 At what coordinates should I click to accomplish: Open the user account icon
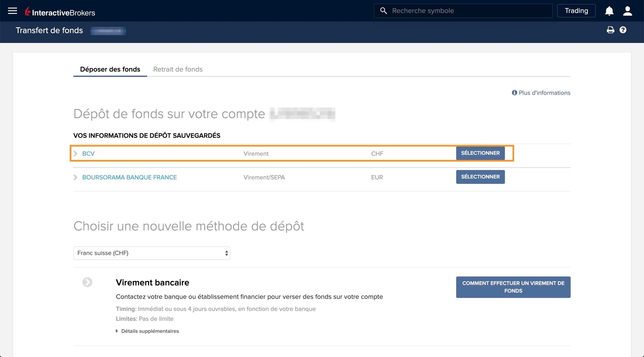[627, 11]
